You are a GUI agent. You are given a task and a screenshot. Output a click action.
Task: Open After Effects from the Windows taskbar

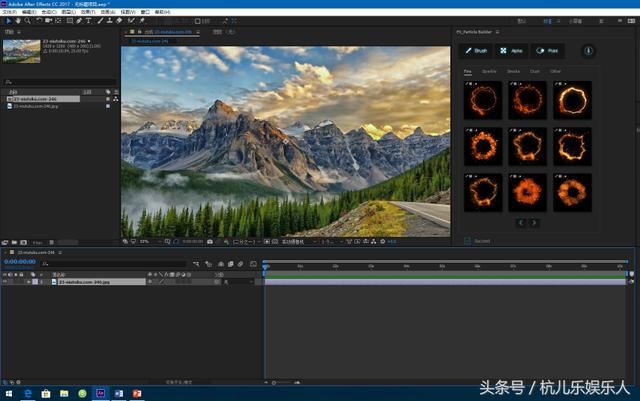tap(100, 394)
